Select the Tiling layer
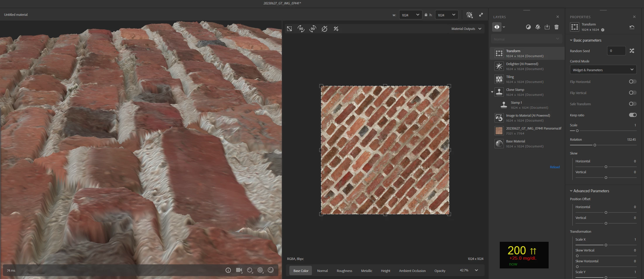The width and height of the screenshot is (644, 279). point(527,79)
